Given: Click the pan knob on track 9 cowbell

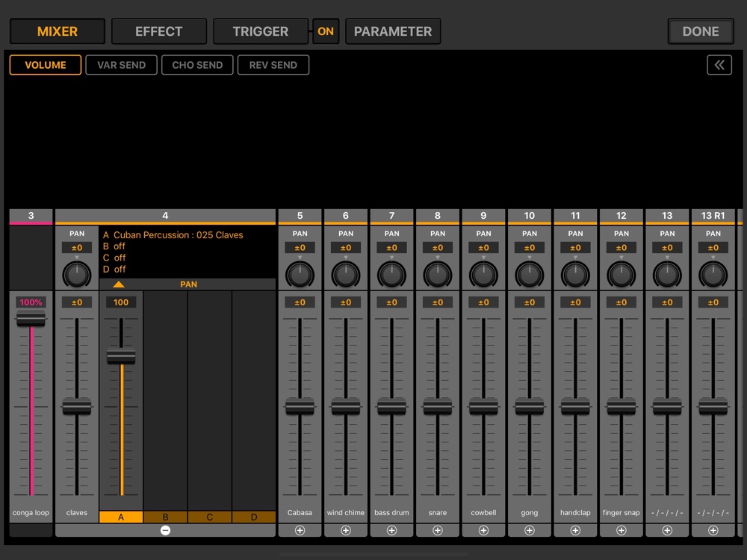Looking at the screenshot, I should click(x=483, y=274).
